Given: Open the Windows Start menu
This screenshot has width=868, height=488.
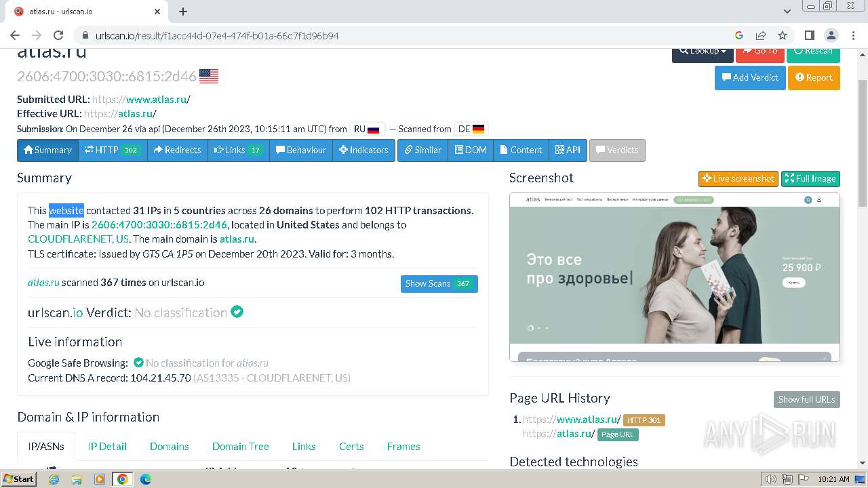Looking at the screenshot, I should pos(19,479).
